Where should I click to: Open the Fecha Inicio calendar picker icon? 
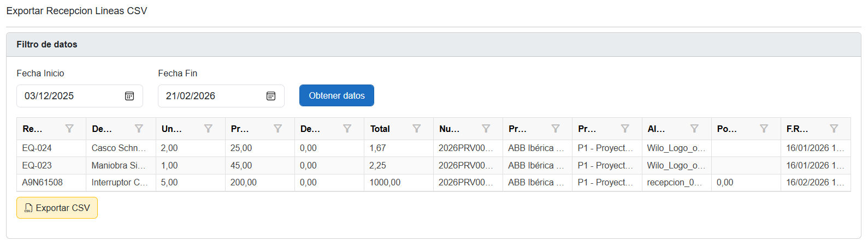(129, 96)
